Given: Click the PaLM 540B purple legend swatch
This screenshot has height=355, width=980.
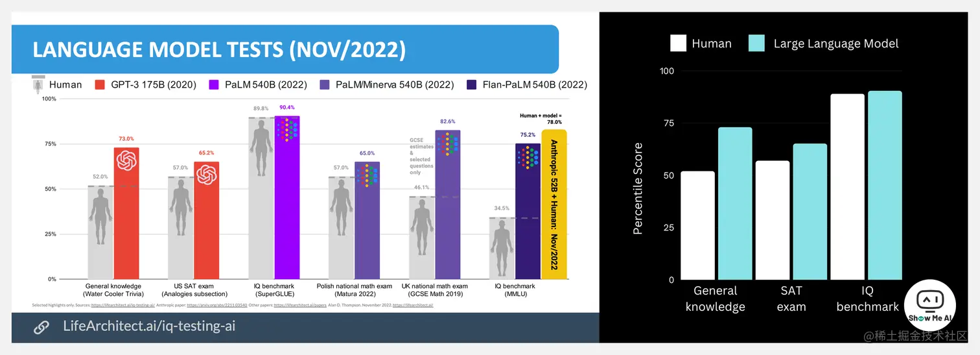Looking at the screenshot, I should [x=213, y=84].
